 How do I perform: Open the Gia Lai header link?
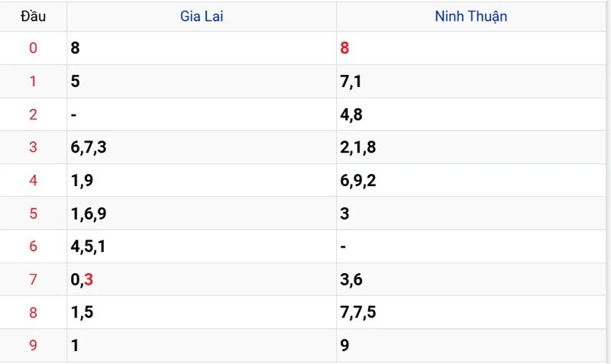[202, 16]
